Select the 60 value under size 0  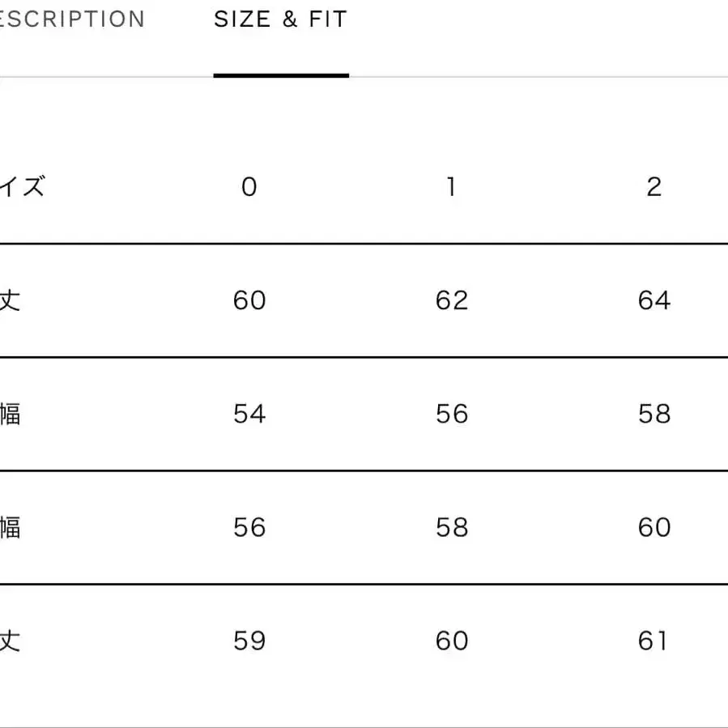tap(249, 300)
